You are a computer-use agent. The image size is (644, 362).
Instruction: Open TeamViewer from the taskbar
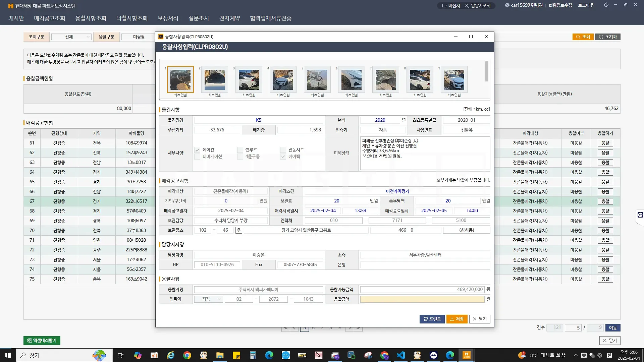point(434,355)
